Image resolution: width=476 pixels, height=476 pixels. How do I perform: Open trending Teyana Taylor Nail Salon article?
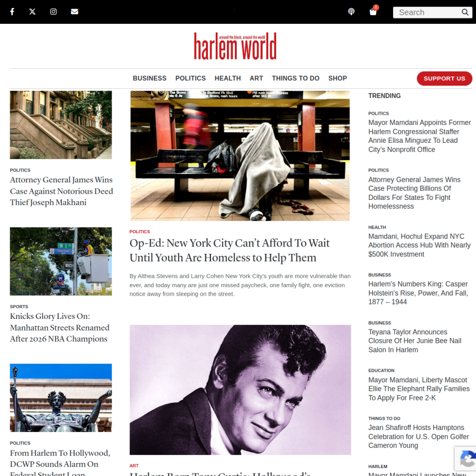415,341
